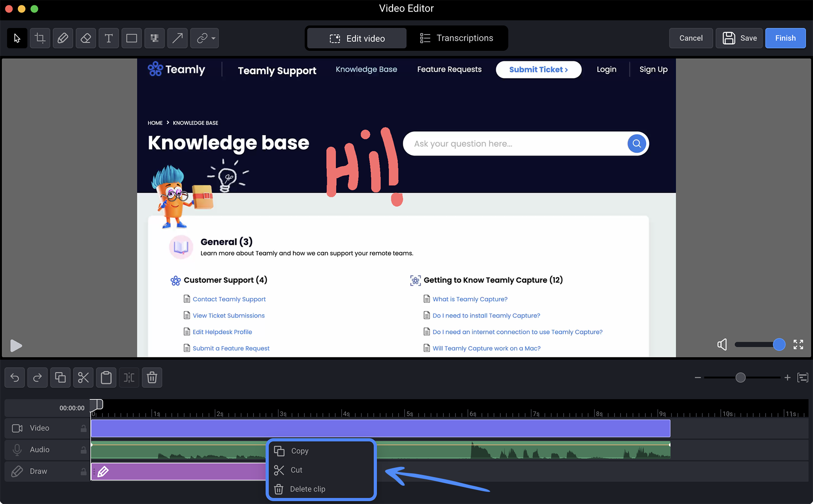
Task: Select the Arrow tool
Action: pyautogui.click(x=178, y=38)
